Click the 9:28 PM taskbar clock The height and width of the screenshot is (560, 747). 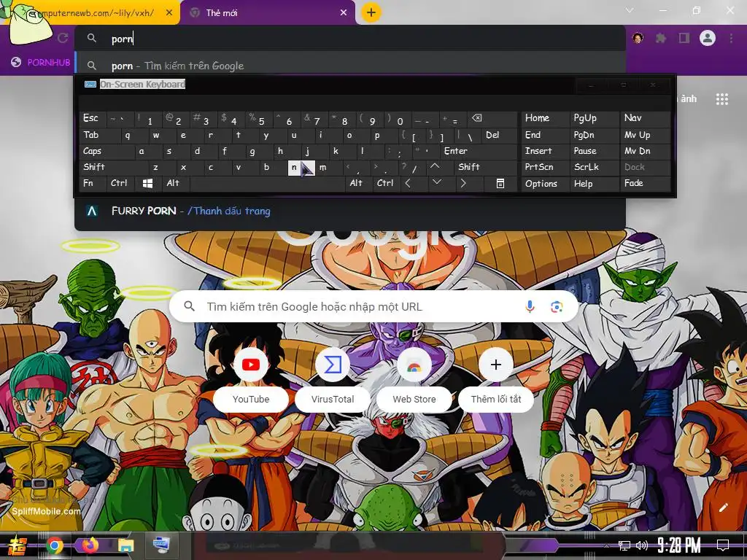pyautogui.click(x=678, y=545)
